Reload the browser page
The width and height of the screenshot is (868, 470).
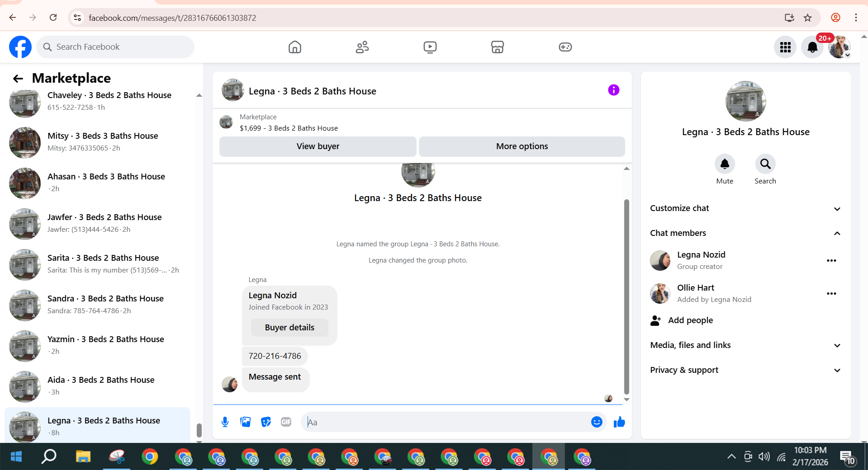coord(53,18)
